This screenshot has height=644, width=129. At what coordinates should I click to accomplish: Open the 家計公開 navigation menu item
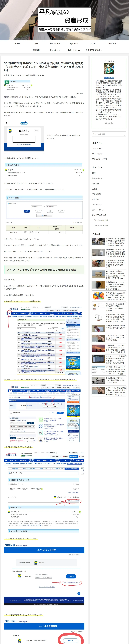pos(36,50)
